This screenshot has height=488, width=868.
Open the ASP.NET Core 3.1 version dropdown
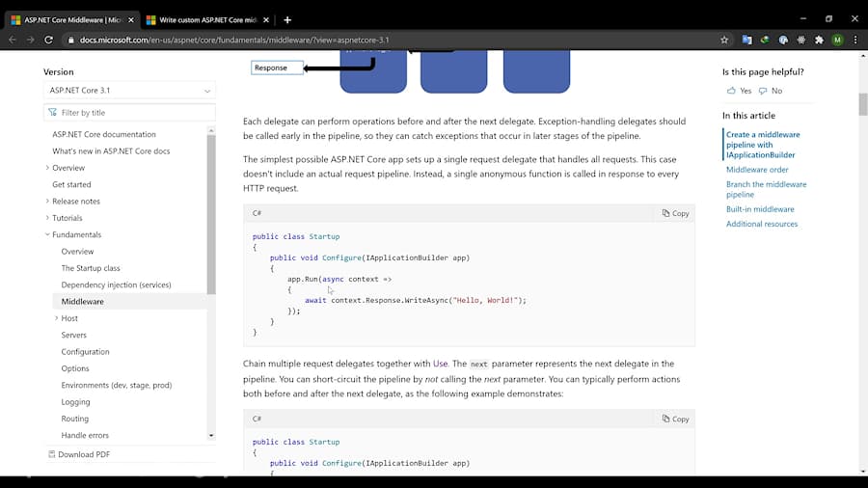click(x=129, y=91)
